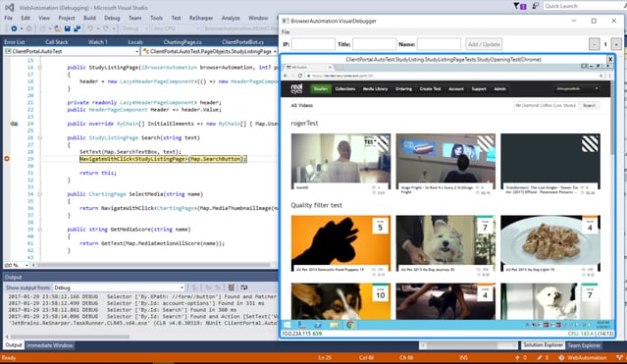Click the minus stepper button in VisualDebugger

[594, 44]
